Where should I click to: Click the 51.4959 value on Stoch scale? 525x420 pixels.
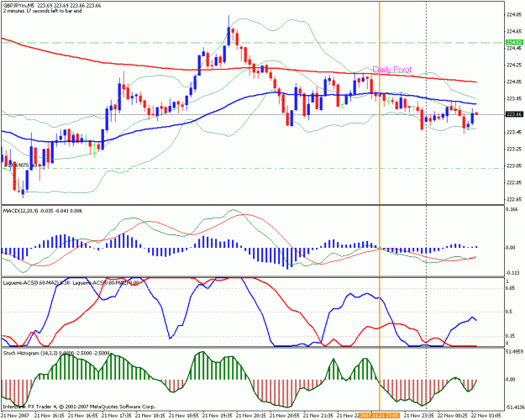click(515, 352)
